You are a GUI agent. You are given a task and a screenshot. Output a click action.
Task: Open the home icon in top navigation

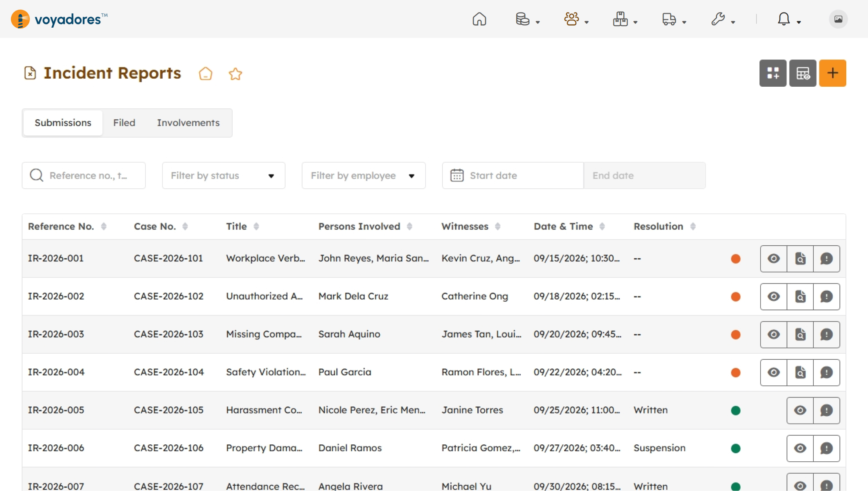pyautogui.click(x=479, y=19)
